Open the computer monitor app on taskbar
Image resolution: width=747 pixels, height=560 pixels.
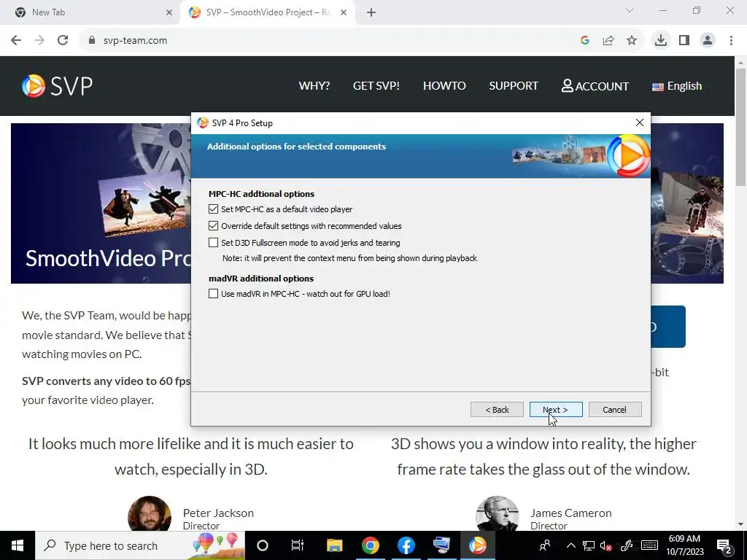(x=441, y=545)
